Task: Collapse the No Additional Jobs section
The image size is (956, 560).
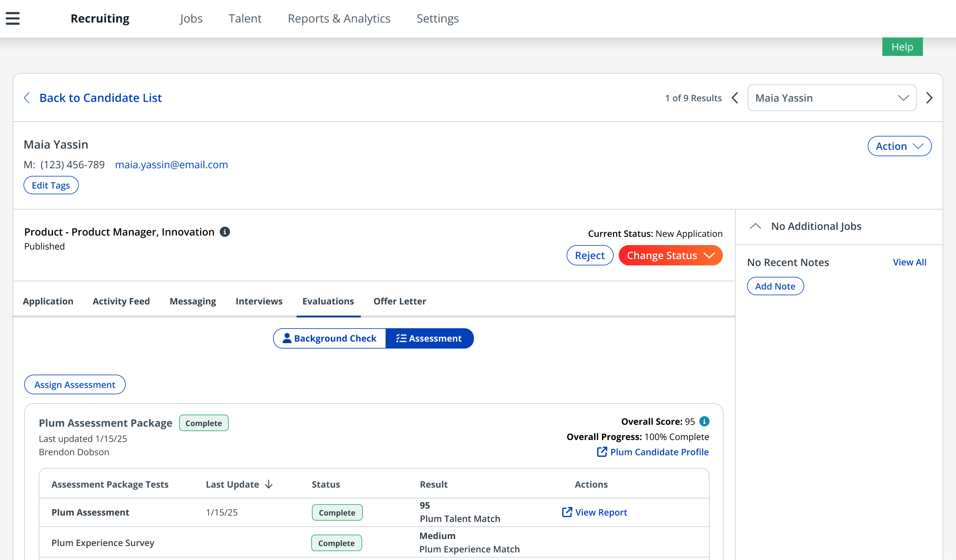Action: coord(755,226)
